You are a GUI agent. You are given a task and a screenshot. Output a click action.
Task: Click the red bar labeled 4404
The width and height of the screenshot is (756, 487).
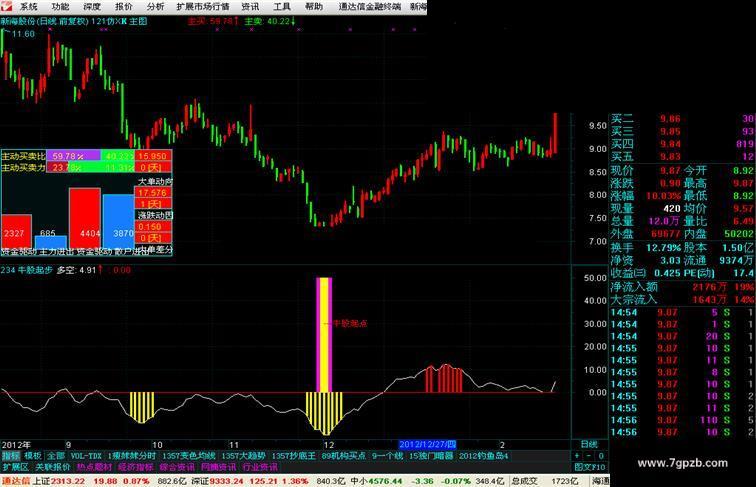tap(85, 218)
